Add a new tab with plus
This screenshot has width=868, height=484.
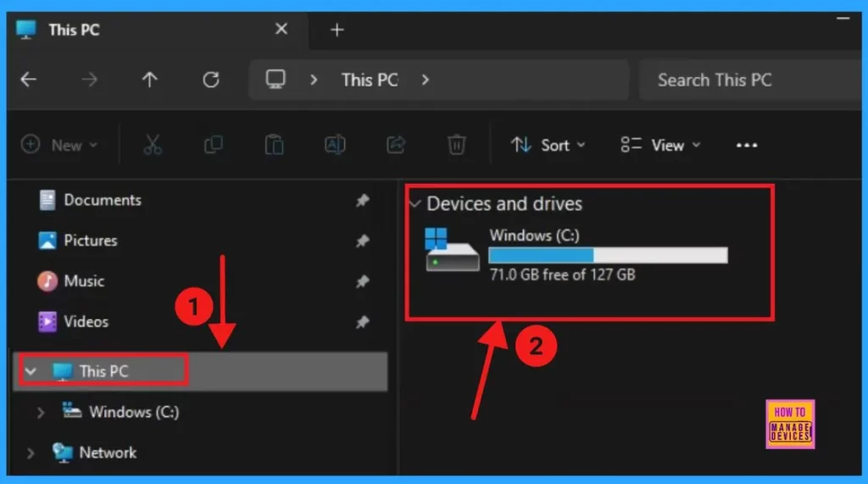[x=337, y=30]
